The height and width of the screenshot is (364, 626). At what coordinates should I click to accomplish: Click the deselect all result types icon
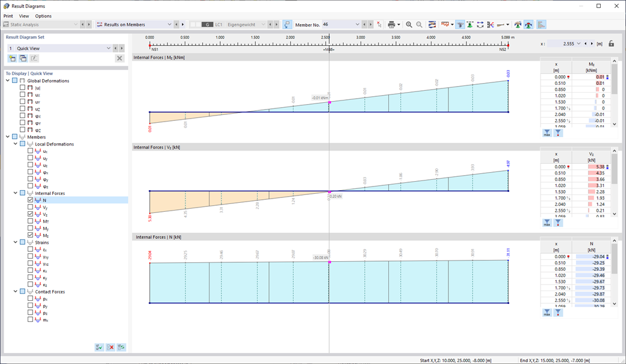tap(110, 347)
